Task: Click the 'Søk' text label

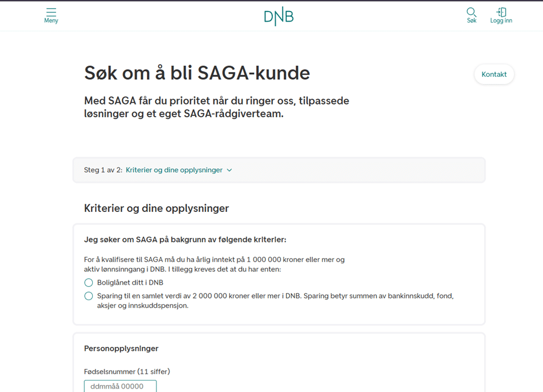Action: 471,21
